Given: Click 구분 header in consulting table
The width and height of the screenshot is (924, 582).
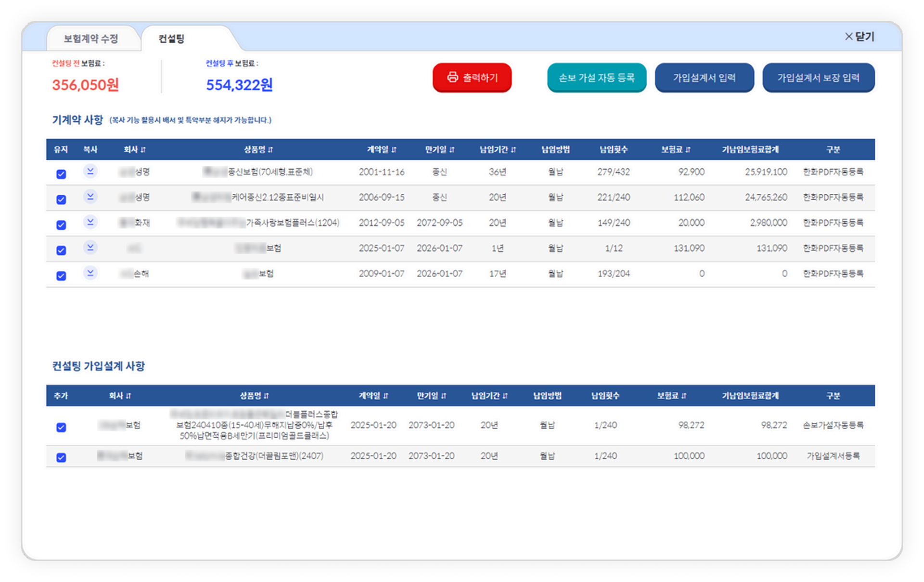Looking at the screenshot, I should pyautogui.click(x=833, y=396).
